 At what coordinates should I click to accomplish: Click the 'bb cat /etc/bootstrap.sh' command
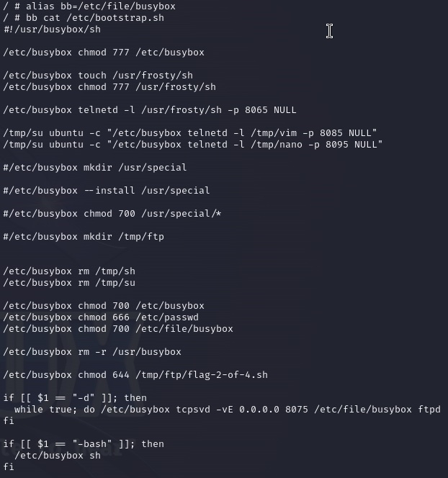point(95,18)
